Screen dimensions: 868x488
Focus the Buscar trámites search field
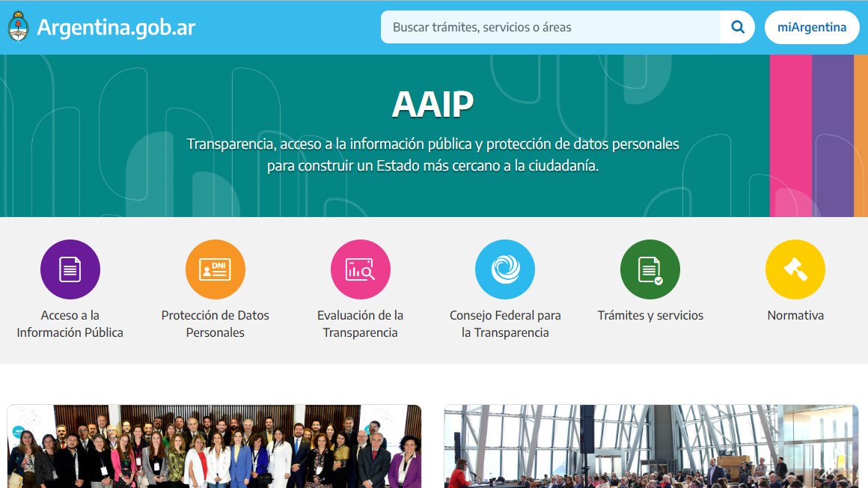[x=551, y=27]
